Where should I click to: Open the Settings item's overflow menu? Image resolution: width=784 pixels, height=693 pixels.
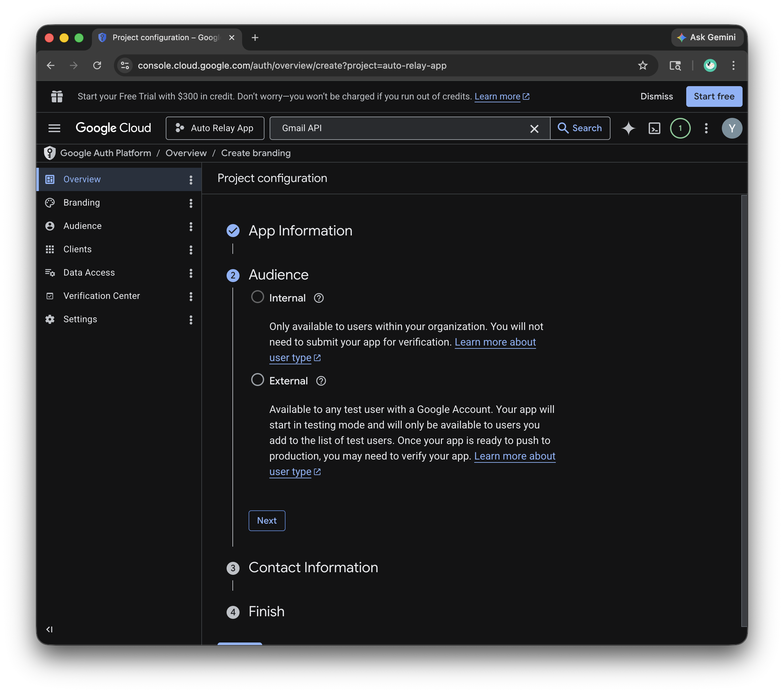point(191,320)
